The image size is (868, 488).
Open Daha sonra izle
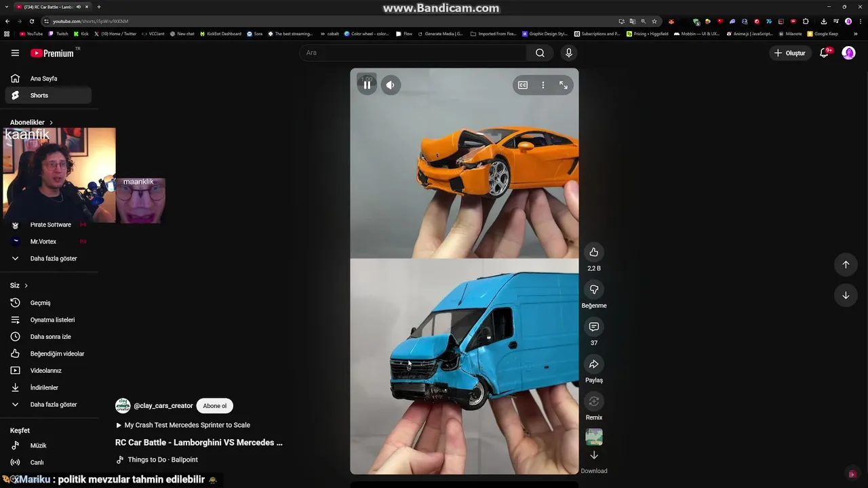click(48, 337)
